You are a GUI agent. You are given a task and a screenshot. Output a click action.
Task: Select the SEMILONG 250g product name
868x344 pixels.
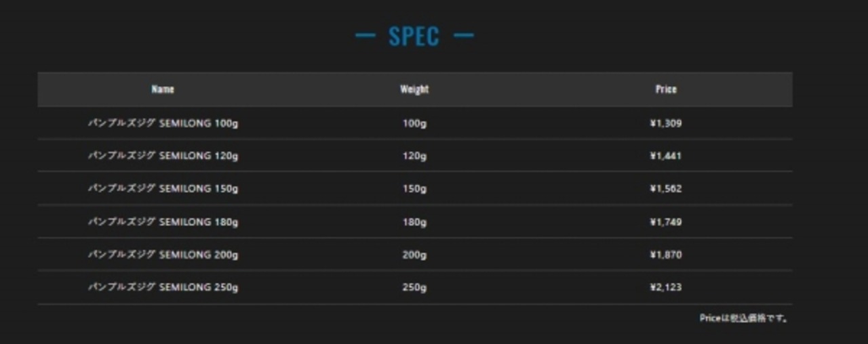163,287
